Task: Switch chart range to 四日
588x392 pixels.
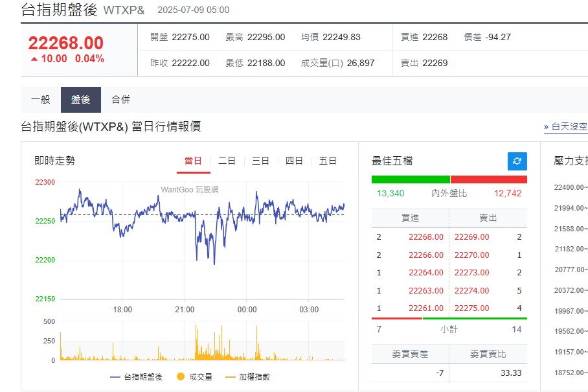Action: coord(294,161)
